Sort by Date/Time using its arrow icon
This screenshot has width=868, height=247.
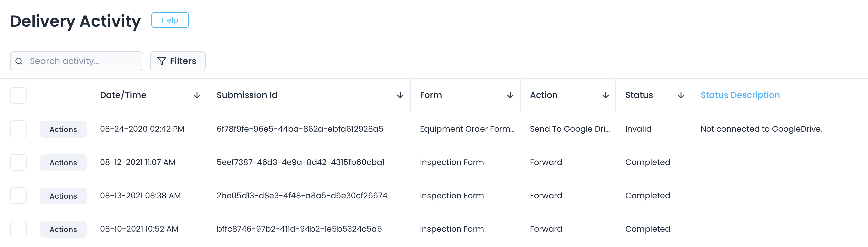197,95
